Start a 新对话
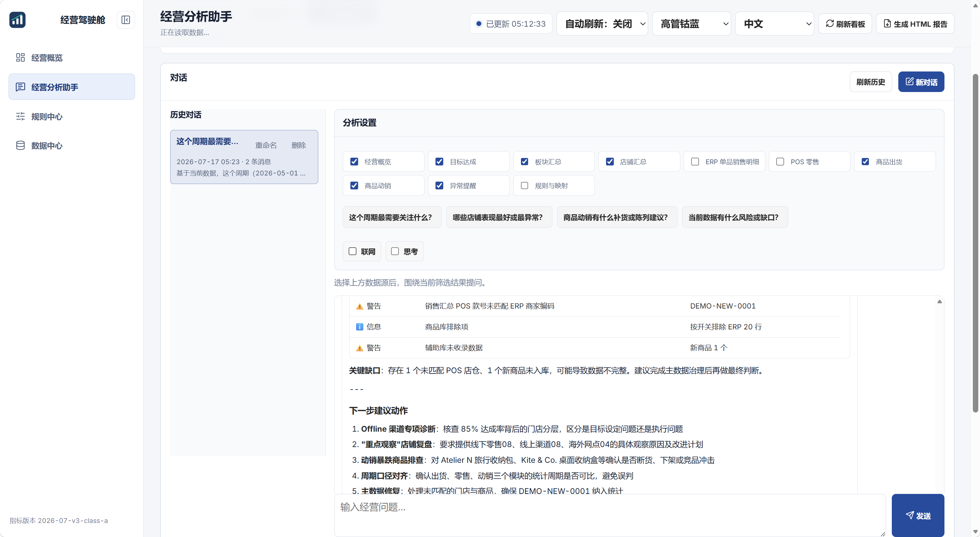The height and width of the screenshot is (537, 980). [x=921, y=81]
